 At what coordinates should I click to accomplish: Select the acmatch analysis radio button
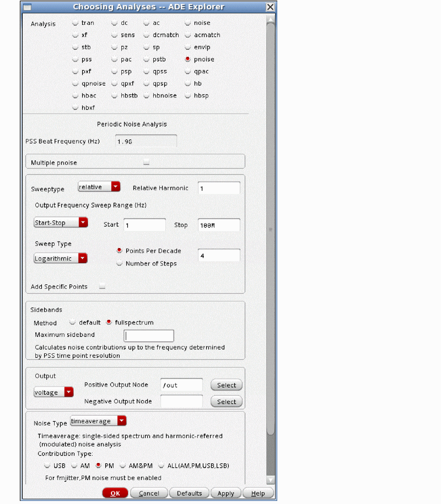pos(188,35)
